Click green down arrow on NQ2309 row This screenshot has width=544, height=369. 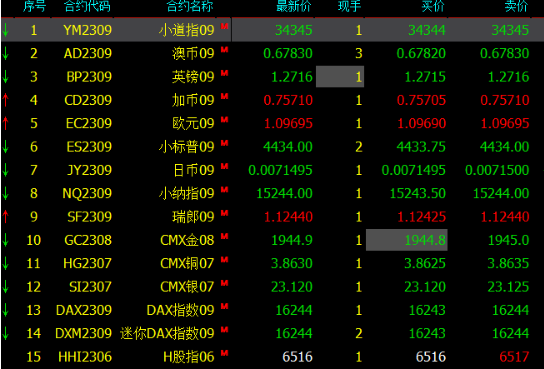(x=5, y=193)
